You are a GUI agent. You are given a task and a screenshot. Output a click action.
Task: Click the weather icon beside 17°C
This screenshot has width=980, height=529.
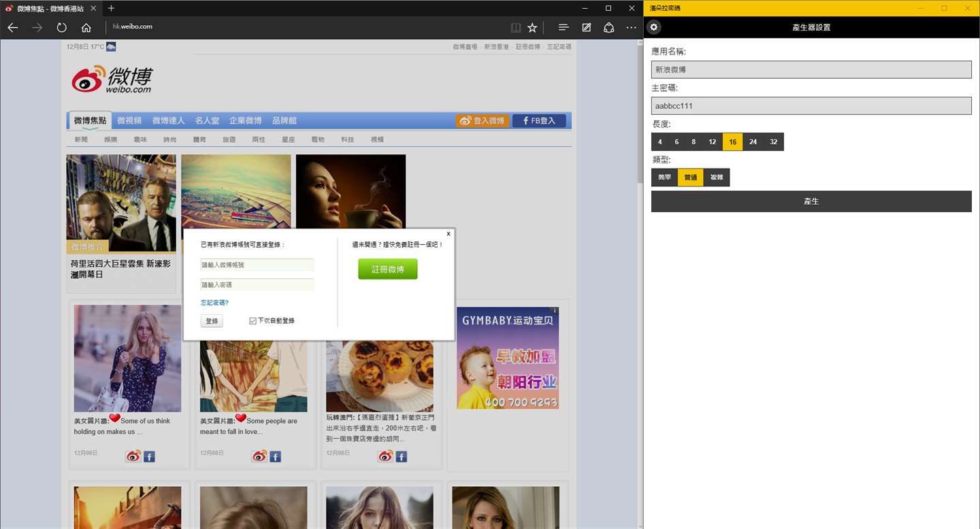111,46
